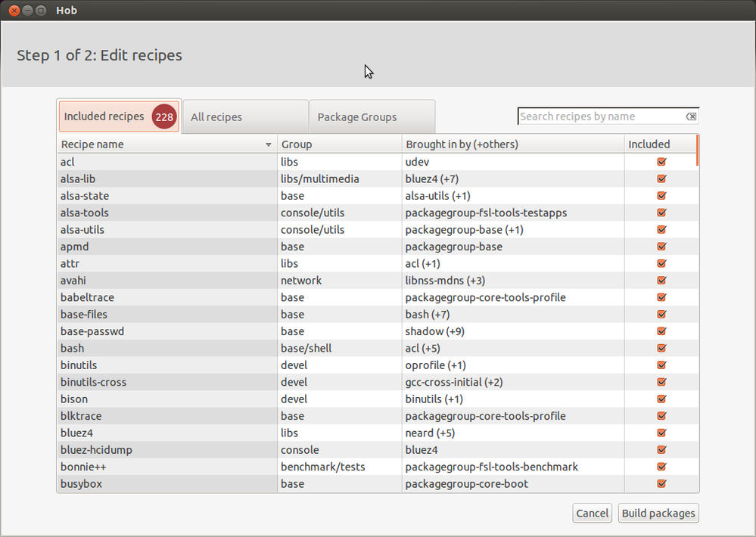Select the busybox recipe name
The height and width of the screenshot is (537, 756).
[81, 484]
